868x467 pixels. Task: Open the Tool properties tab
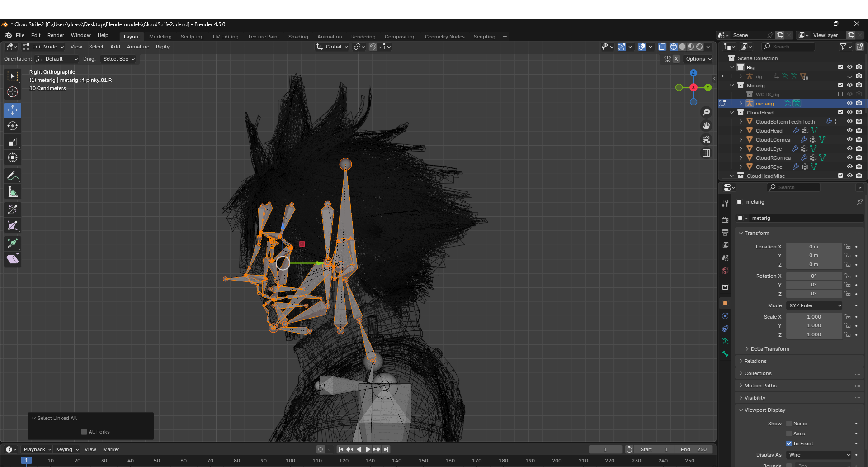pyautogui.click(x=725, y=204)
